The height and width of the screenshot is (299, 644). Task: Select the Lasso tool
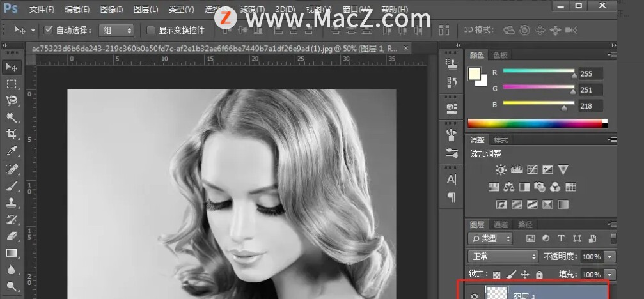(12, 101)
